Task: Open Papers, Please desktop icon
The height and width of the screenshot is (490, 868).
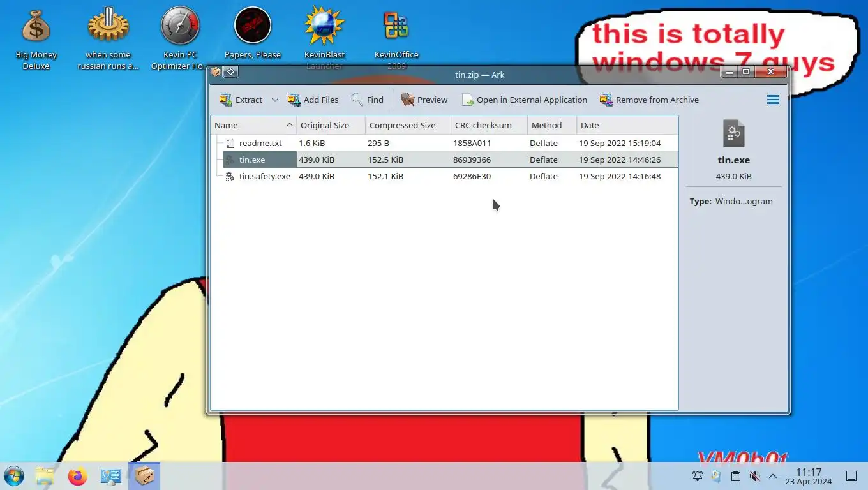Action: coord(253,33)
